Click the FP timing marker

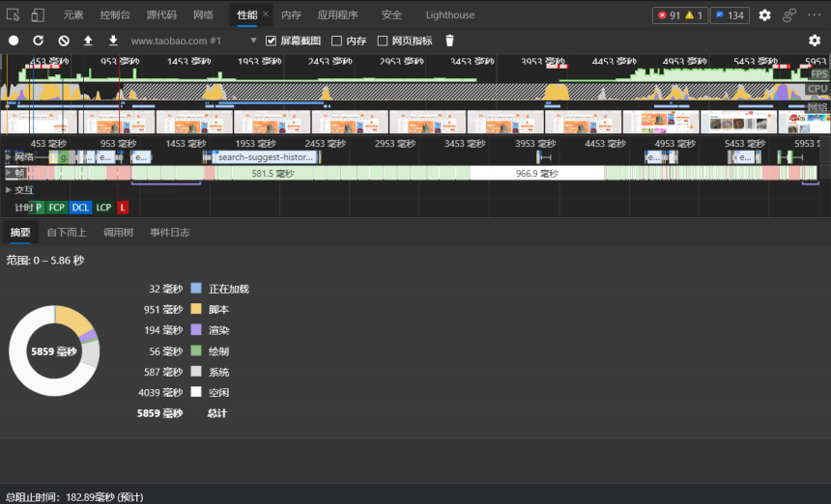click(38, 208)
